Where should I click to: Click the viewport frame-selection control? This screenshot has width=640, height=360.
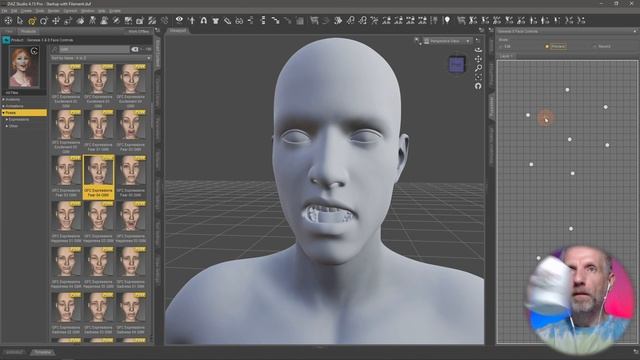pyautogui.click(x=478, y=77)
